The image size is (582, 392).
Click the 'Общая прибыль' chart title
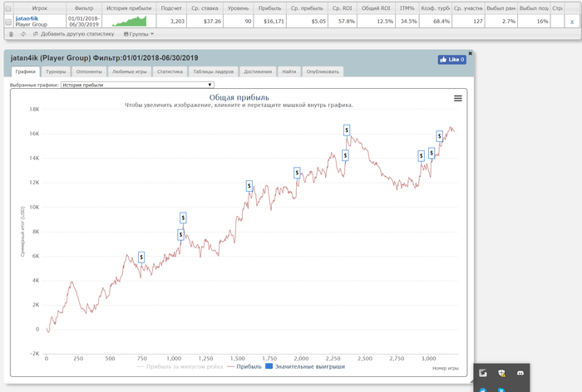(x=239, y=97)
